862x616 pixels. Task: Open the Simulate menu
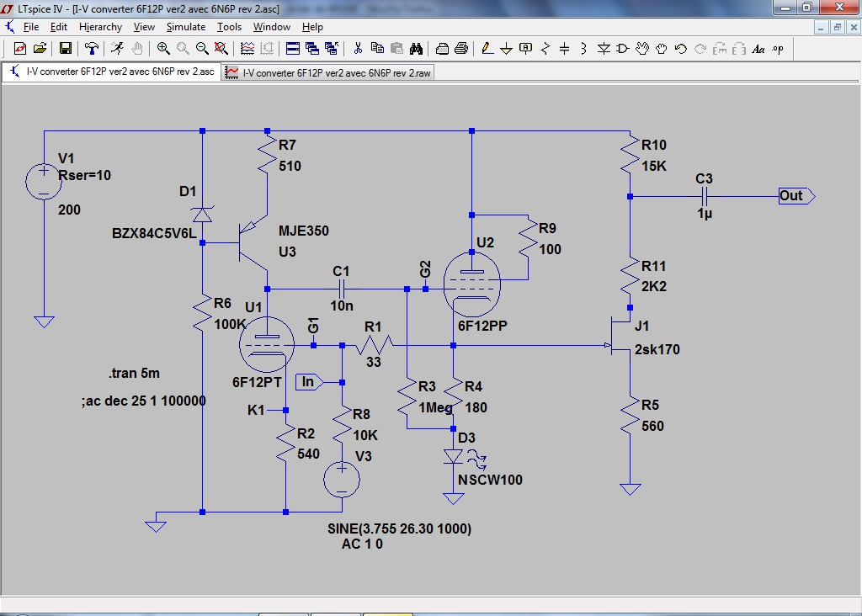(x=186, y=27)
